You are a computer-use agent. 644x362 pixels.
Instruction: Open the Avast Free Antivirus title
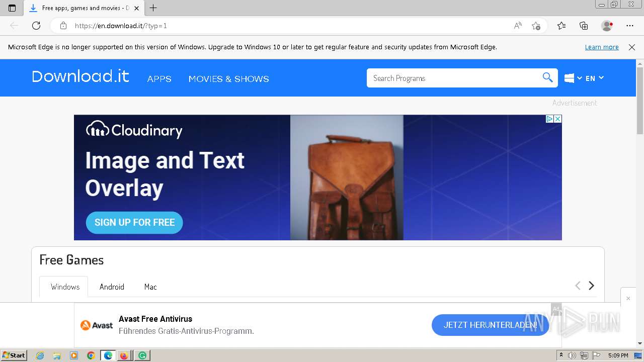[155, 319]
